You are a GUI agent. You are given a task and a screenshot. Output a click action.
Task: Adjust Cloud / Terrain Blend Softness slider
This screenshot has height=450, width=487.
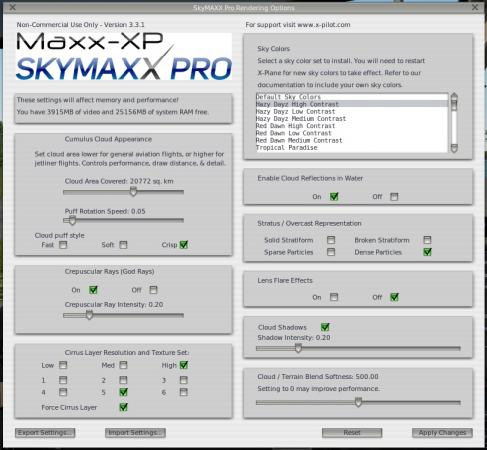[358, 403]
